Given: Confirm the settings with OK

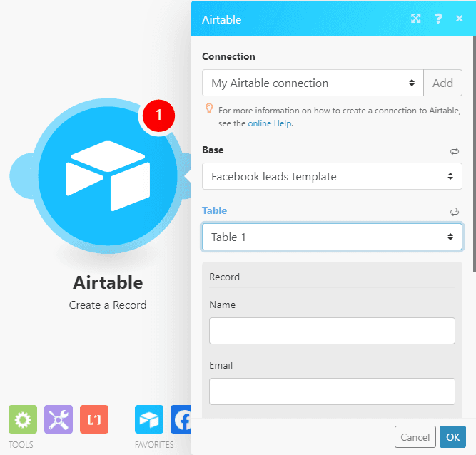Looking at the screenshot, I should point(452,437).
